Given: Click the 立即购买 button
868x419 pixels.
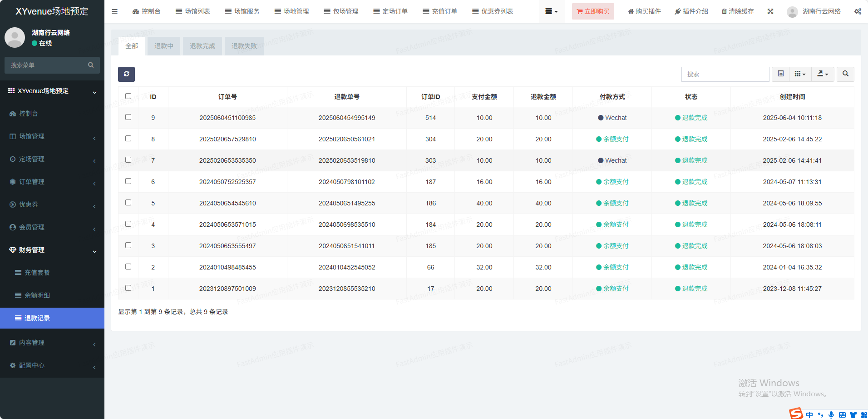Looking at the screenshot, I should coord(593,11).
